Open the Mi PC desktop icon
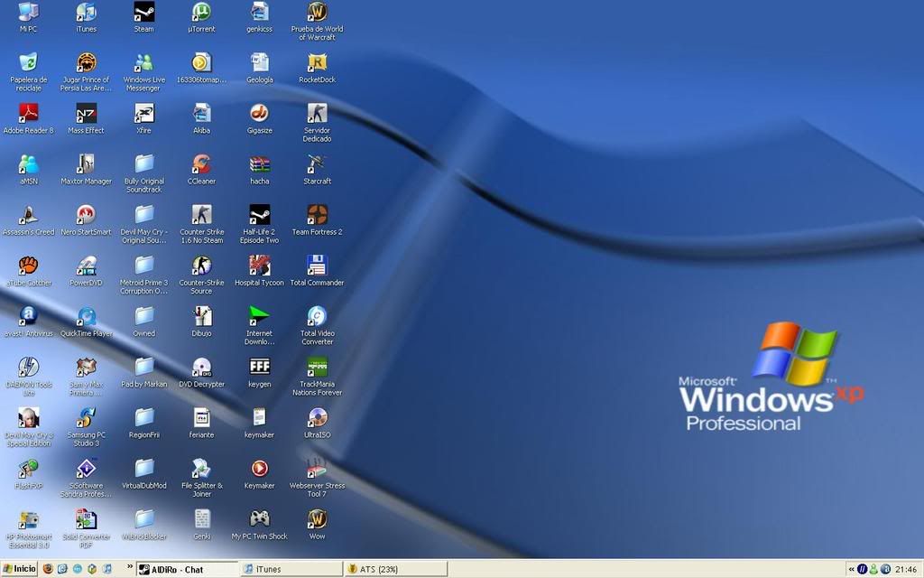The height and width of the screenshot is (578, 924). pyautogui.click(x=28, y=17)
